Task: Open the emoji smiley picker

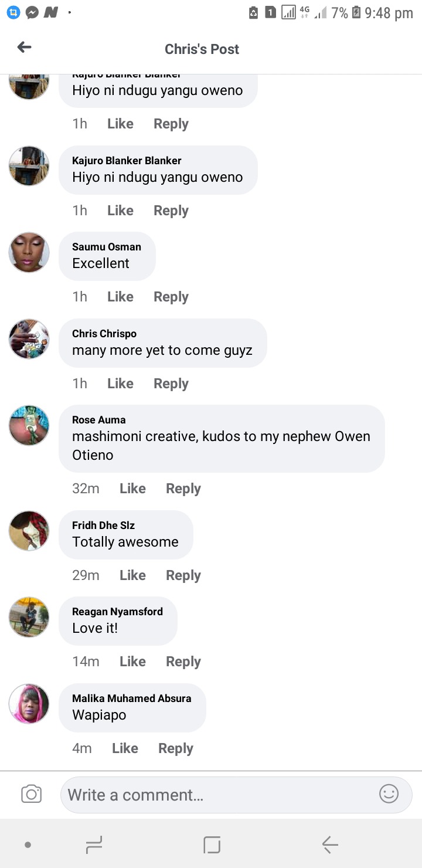Action: coord(389,794)
